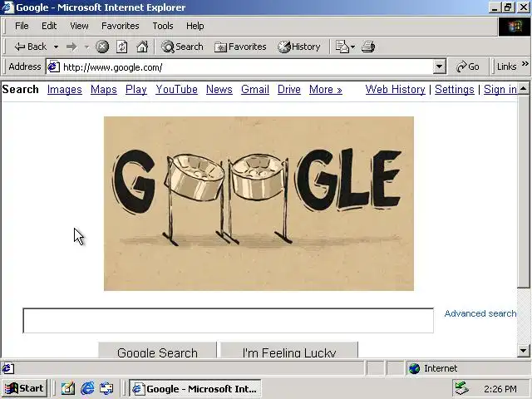The width and height of the screenshot is (532, 399).
Task: Open the Forward button history dropdown arrow
Action: (86, 47)
